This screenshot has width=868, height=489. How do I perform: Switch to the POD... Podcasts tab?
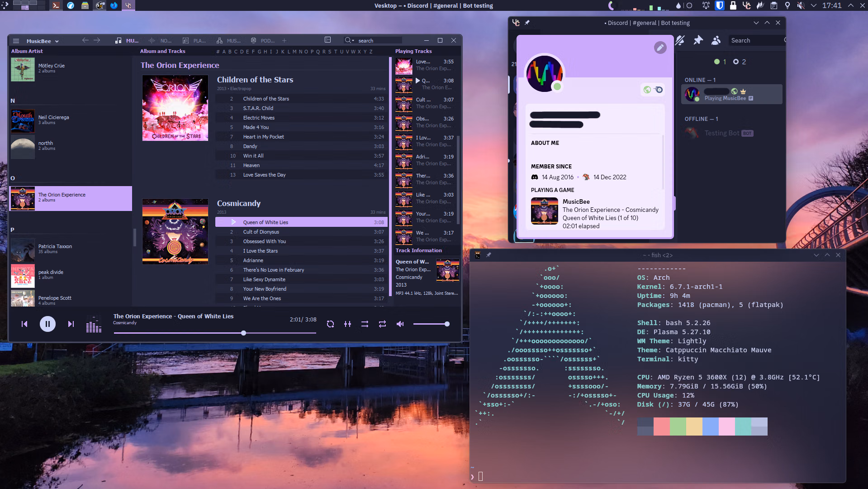(x=262, y=41)
